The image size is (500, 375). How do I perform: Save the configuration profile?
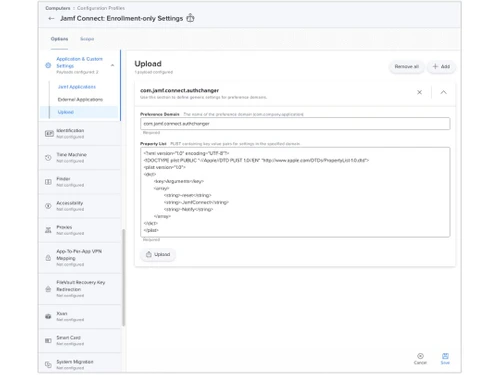(445, 359)
